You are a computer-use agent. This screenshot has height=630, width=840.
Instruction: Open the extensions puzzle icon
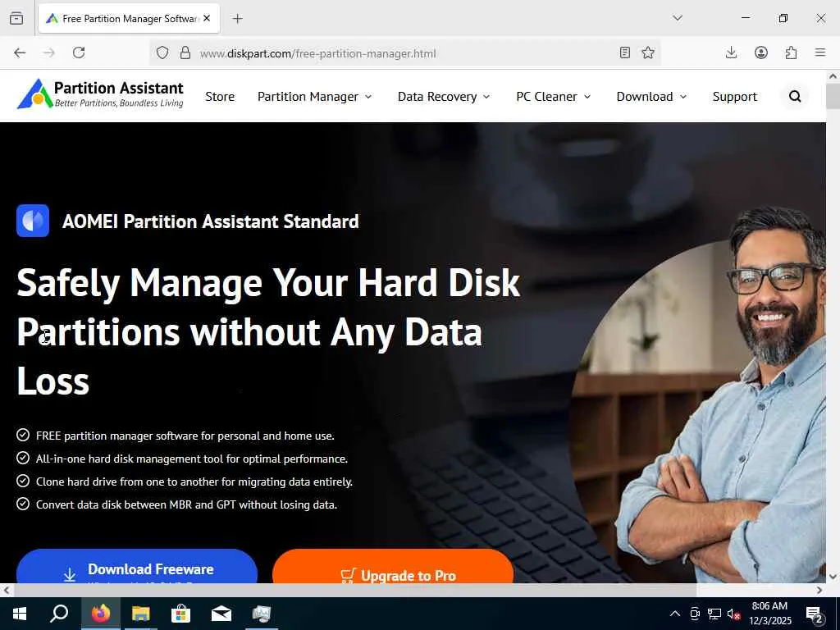(x=791, y=52)
